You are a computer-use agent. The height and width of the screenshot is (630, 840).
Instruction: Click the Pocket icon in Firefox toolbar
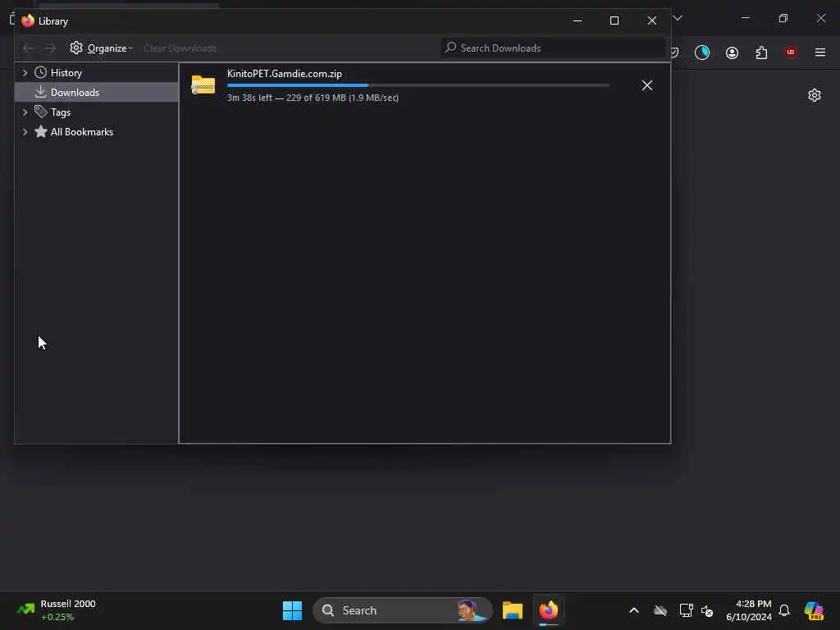[675, 52]
